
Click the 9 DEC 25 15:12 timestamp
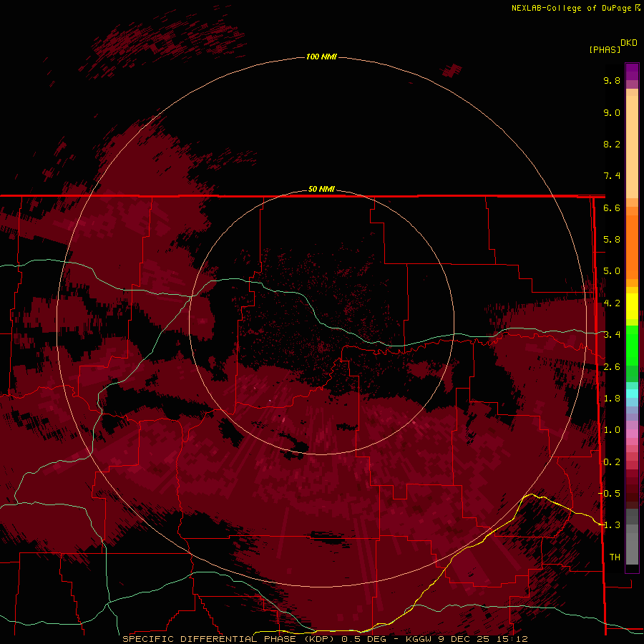click(482, 639)
